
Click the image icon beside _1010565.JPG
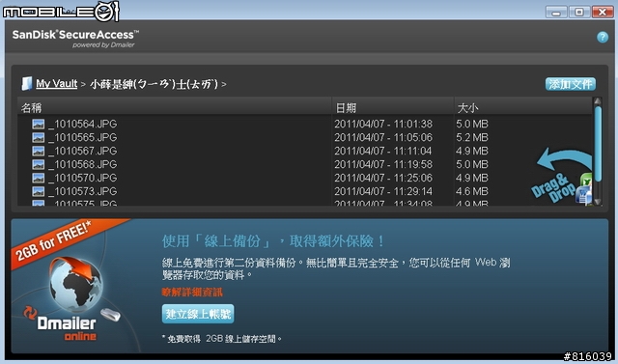click(x=39, y=137)
